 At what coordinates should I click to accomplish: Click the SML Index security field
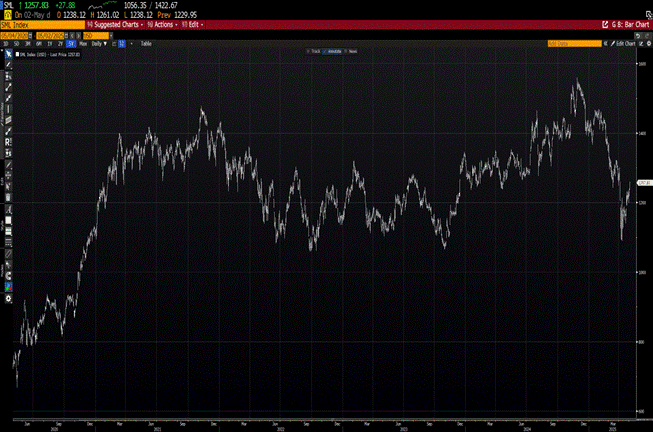(x=42, y=25)
